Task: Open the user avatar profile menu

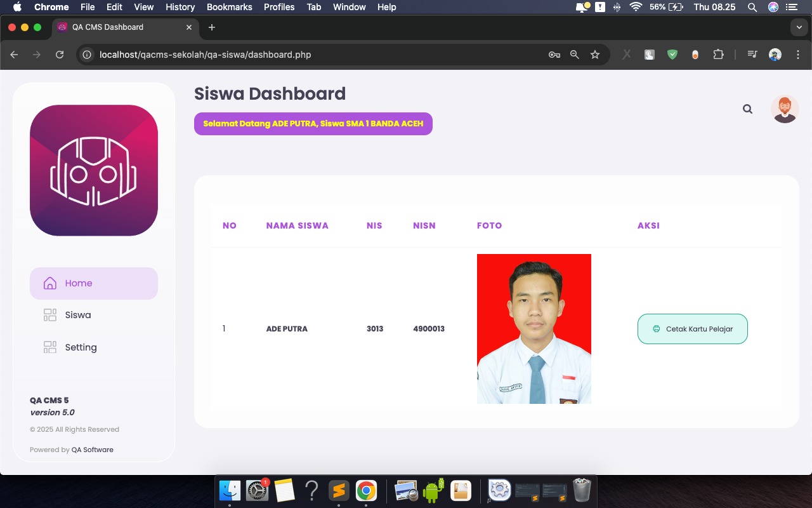Action: 784,109
